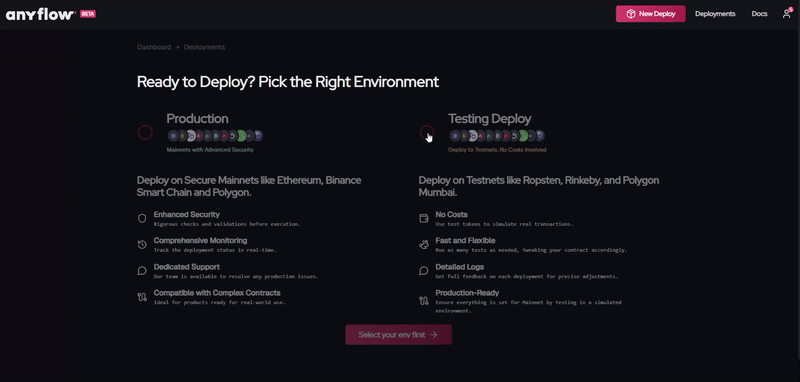Image resolution: width=800 pixels, height=382 pixels.
Task: Click the No Costs wallet icon
Action: click(x=423, y=218)
